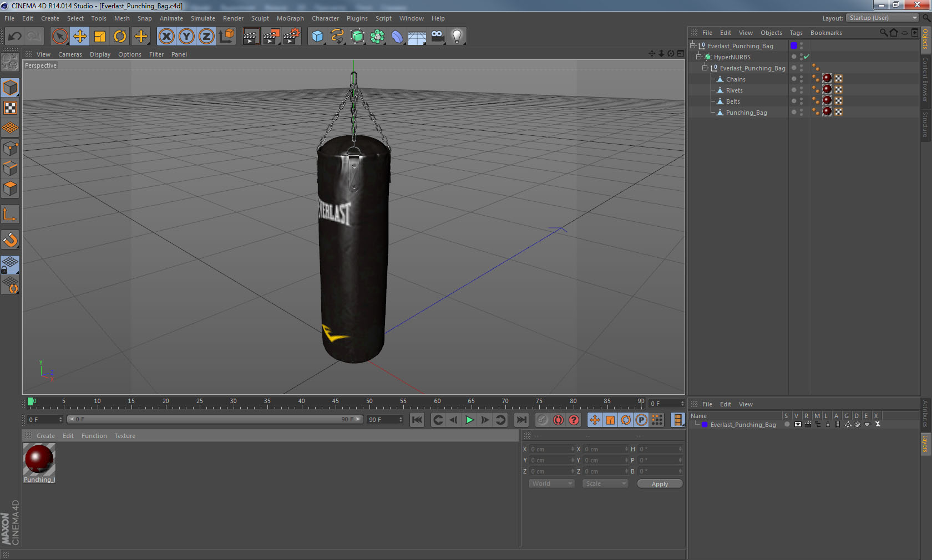Viewport: 932px width, 560px height.
Task: Enable Points mode in left sidebar
Action: click(10, 149)
